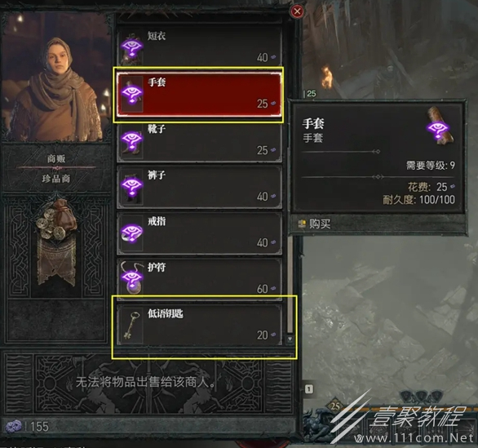
Task: Click the 靴子 boots item icon
Action: [x=131, y=141]
